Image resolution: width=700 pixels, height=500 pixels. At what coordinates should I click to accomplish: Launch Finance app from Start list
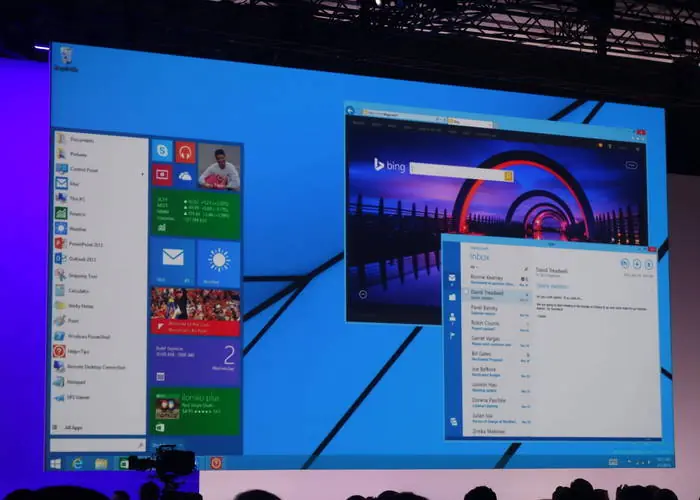[x=99, y=214]
